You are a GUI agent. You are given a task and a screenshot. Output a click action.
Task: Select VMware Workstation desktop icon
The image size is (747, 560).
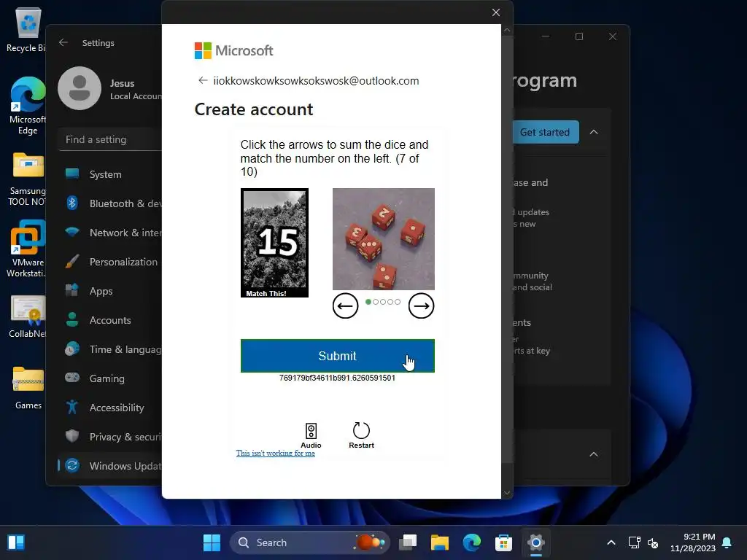click(28, 249)
